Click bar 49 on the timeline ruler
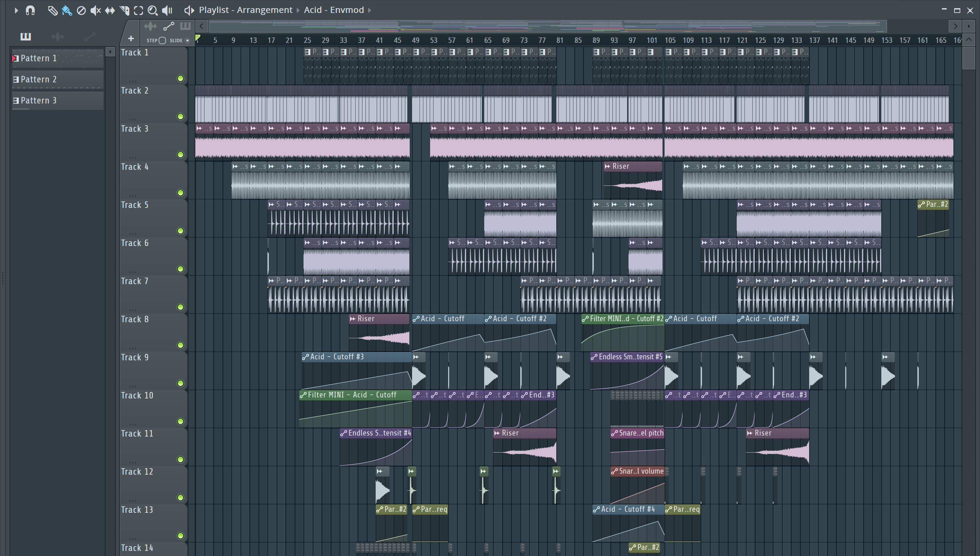Screen dimensions: 980x556 415,40
